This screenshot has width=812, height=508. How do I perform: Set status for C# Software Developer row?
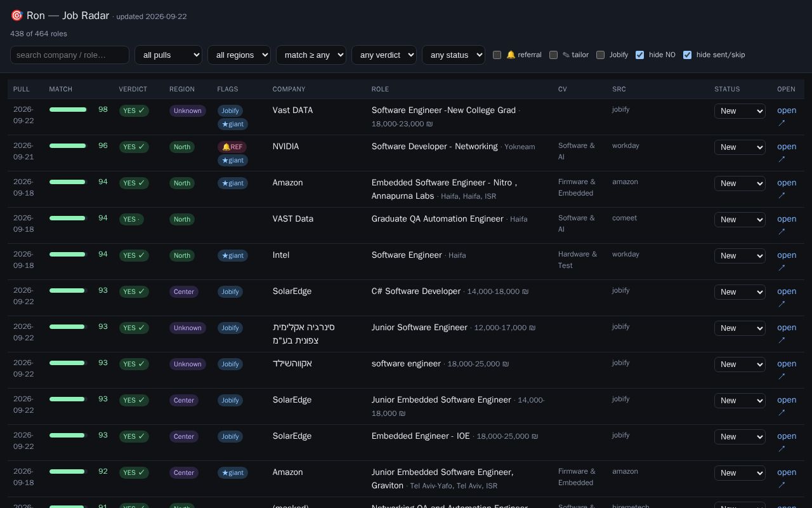click(740, 292)
